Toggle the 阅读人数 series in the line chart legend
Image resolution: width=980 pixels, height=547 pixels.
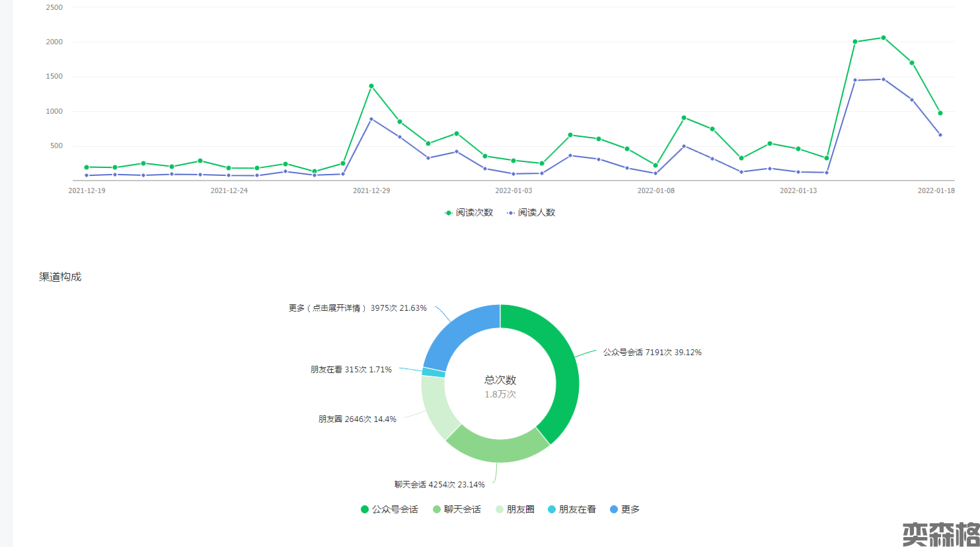click(531, 212)
